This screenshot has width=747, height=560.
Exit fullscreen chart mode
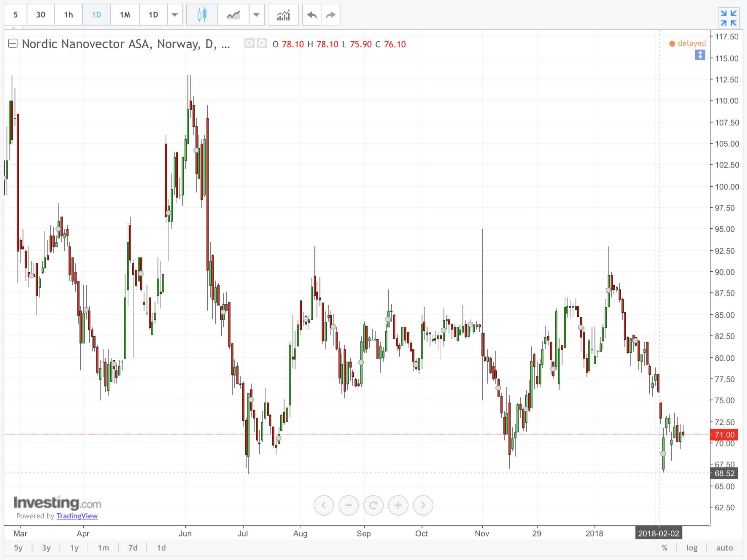pyautogui.click(x=729, y=18)
